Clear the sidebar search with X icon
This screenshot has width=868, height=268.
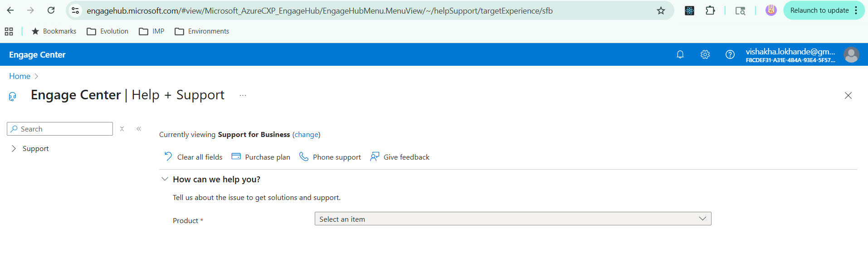(122, 129)
